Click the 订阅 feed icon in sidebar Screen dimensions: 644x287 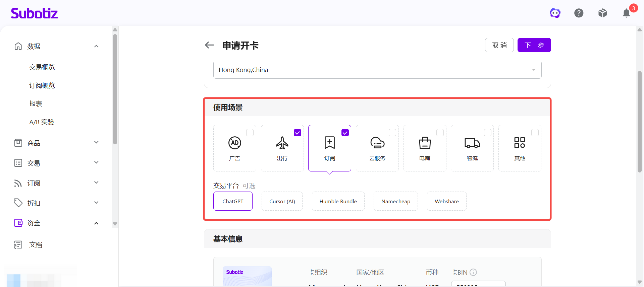tap(18, 183)
